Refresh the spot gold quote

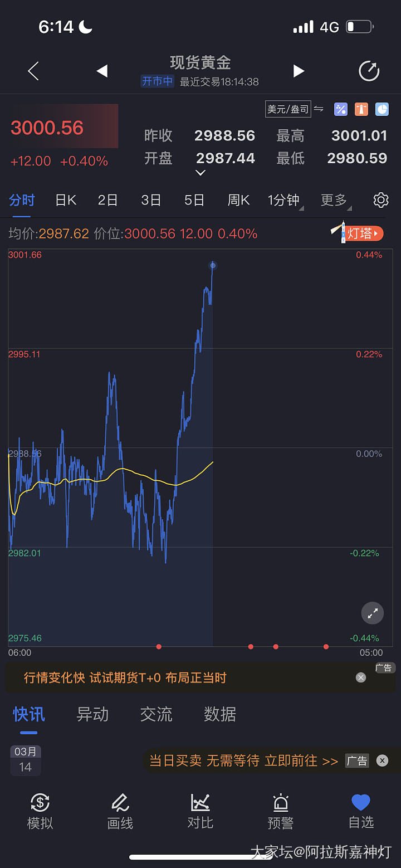369,71
